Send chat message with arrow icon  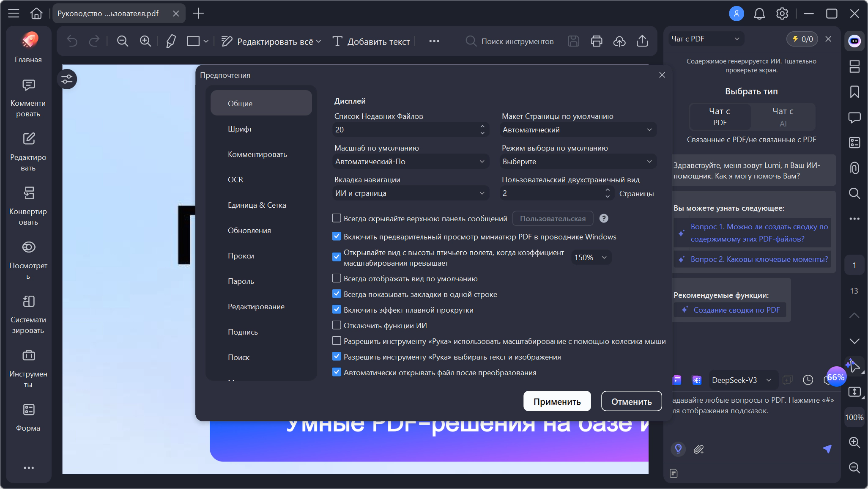(x=827, y=449)
